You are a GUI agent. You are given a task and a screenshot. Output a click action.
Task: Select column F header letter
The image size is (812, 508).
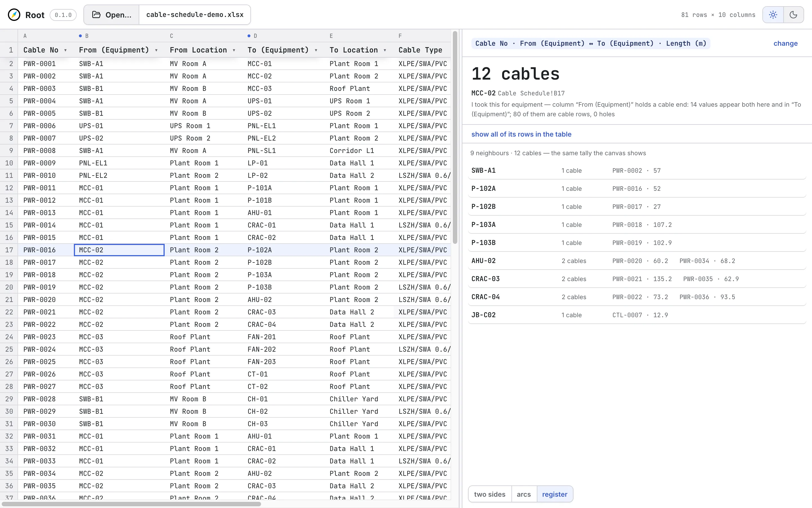pos(400,36)
